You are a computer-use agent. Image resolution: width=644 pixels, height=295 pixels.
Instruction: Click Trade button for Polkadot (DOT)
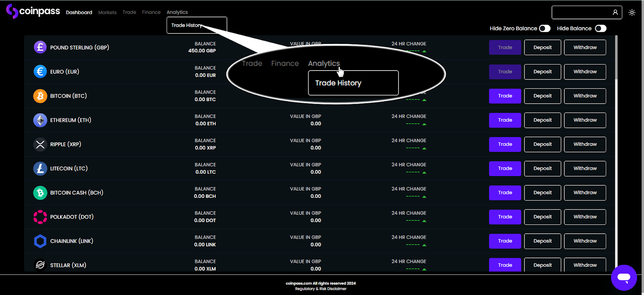(505, 217)
